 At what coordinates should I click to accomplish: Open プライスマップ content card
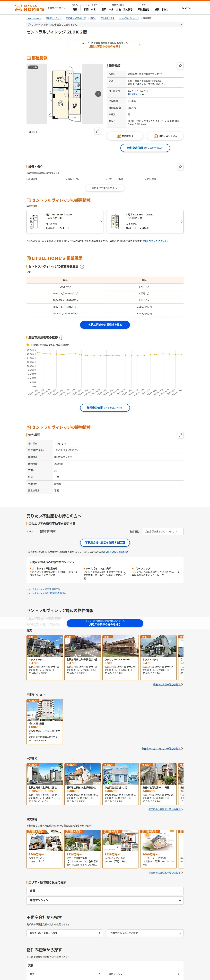click(x=156, y=572)
